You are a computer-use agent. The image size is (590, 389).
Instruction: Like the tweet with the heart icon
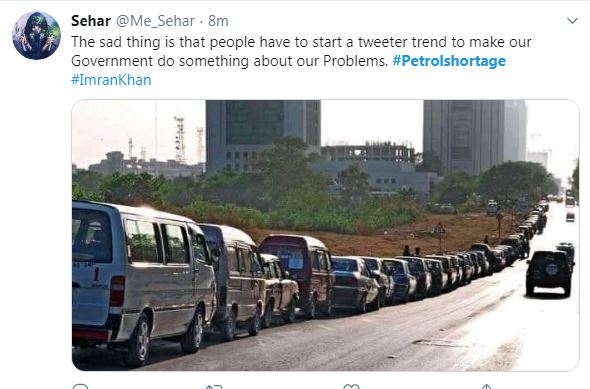pos(351,386)
